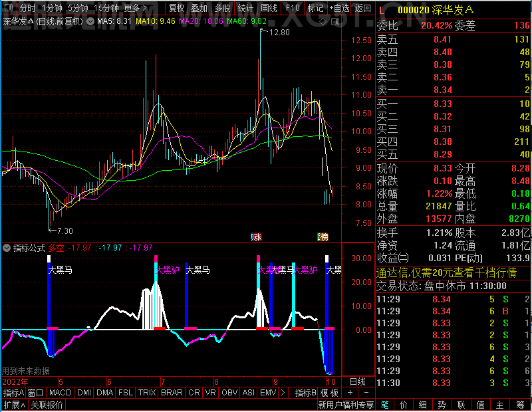
Task: Select the 主 main force tab
Action: (500, 405)
